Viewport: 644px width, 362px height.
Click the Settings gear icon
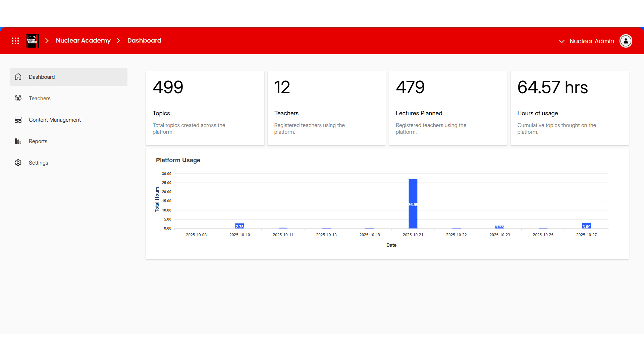pos(18,163)
